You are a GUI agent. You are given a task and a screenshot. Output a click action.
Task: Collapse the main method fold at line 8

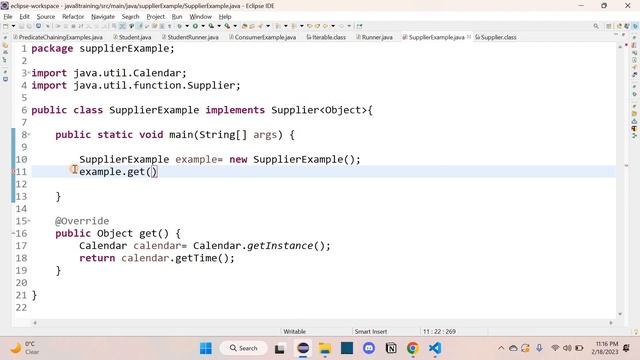coord(29,134)
